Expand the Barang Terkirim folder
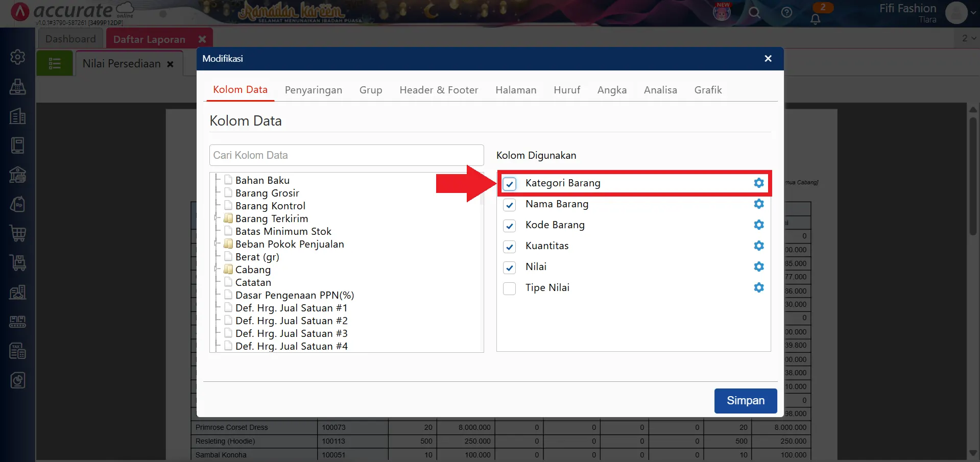The height and width of the screenshot is (462, 980). tap(218, 218)
